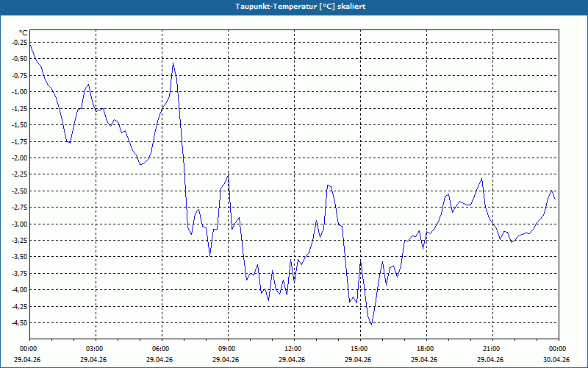The height and width of the screenshot is (368, 588).
Task: Click the 29.04.26 date beneath 09:00
Action: pyautogui.click(x=226, y=360)
